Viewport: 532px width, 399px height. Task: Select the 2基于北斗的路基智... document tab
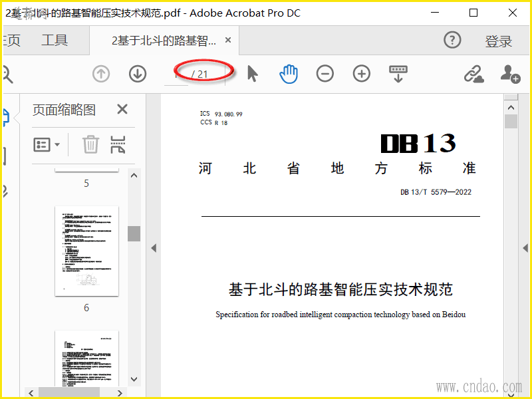[x=164, y=41]
